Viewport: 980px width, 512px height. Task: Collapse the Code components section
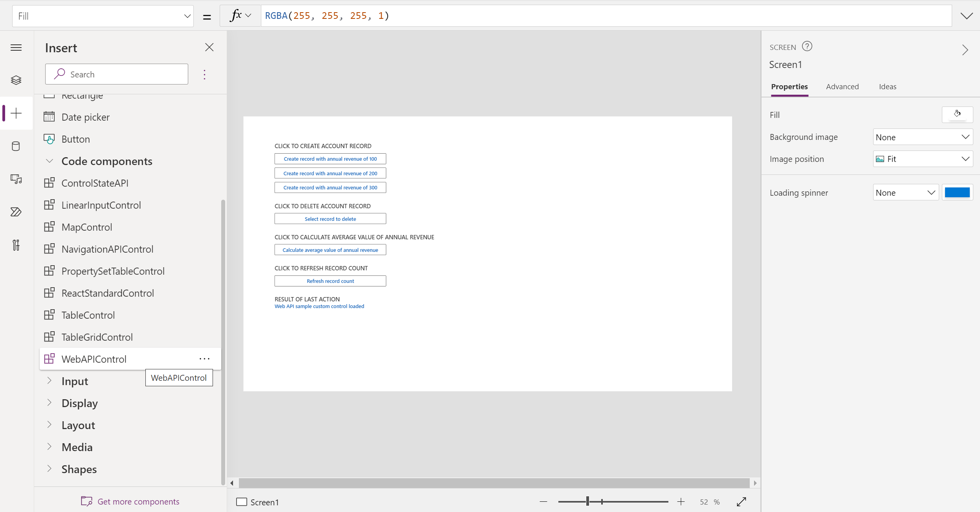[x=50, y=161]
